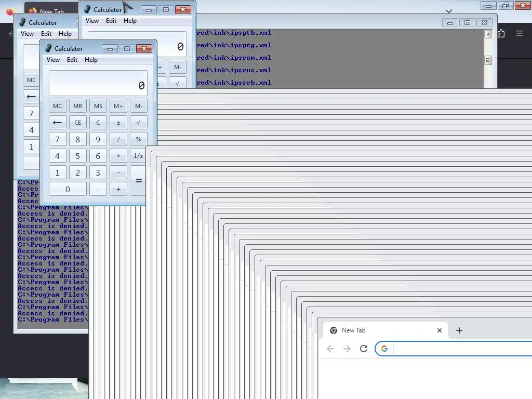Image resolution: width=532 pixels, height=399 pixels.
Task: Click the plus-minus sign button in front Calculator
Action: tap(118, 123)
